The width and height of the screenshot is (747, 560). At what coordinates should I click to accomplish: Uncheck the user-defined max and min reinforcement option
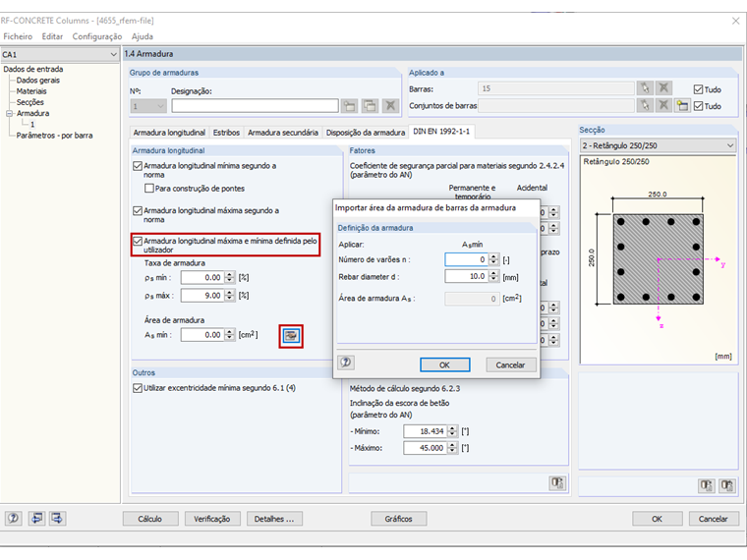[138, 241]
